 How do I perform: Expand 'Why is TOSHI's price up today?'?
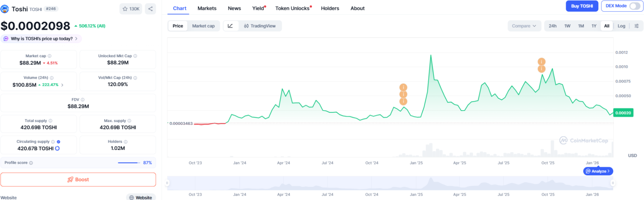(41, 39)
